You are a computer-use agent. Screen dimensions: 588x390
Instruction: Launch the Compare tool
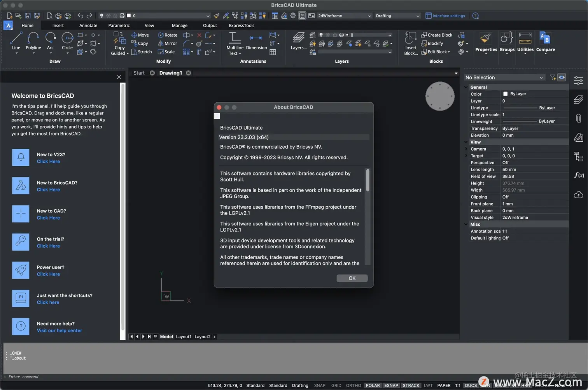tap(546, 42)
